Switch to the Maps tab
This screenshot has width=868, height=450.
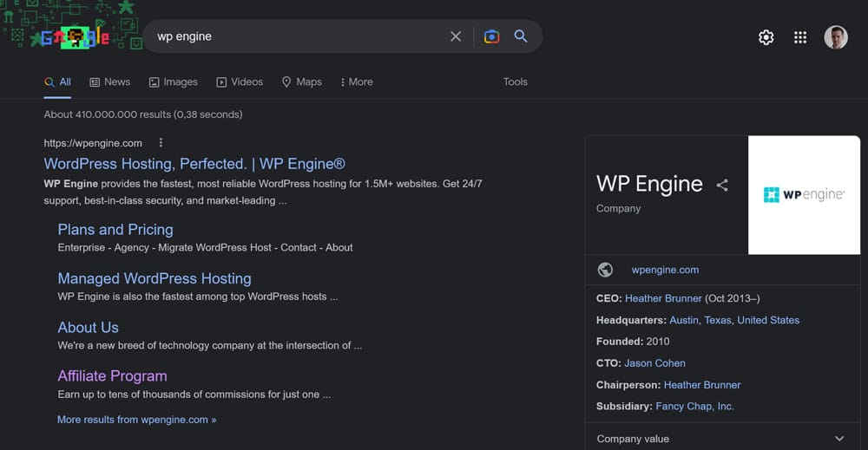click(302, 82)
